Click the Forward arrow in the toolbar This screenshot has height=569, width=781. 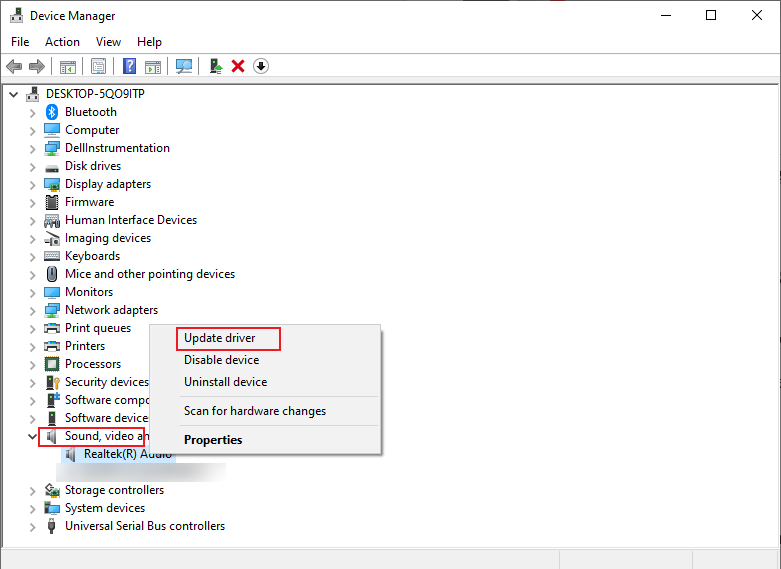[x=37, y=66]
